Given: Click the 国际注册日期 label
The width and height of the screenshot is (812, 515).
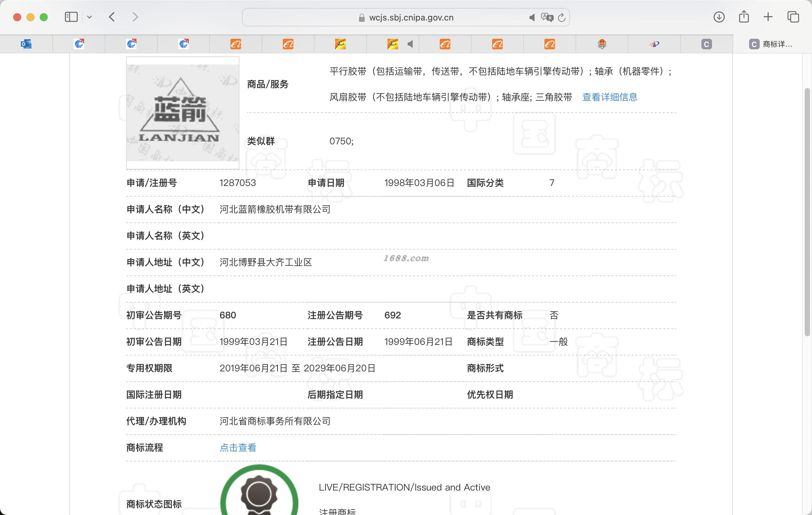Looking at the screenshot, I should pyautogui.click(x=154, y=395).
